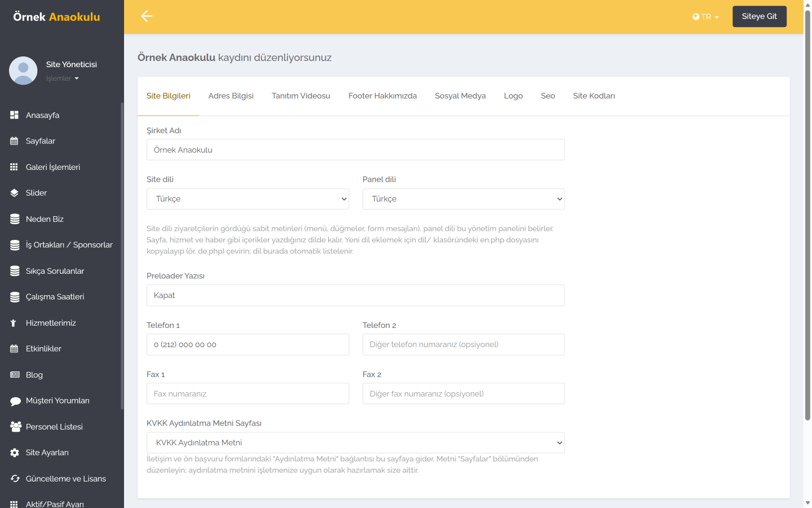Open the Panel dili select box
The width and height of the screenshot is (812, 508).
[x=464, y=199]
